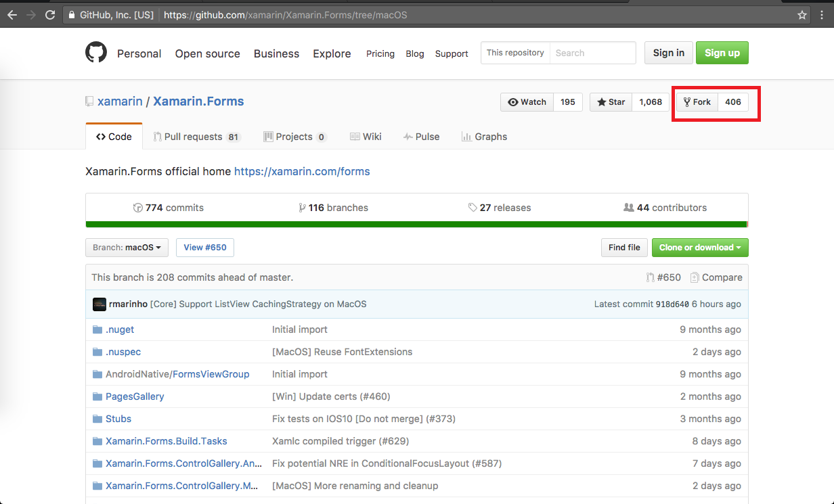This screenshot has width=834, height=504.
Task: Click folder icon next to .nuspec
Action: point(97,352)
